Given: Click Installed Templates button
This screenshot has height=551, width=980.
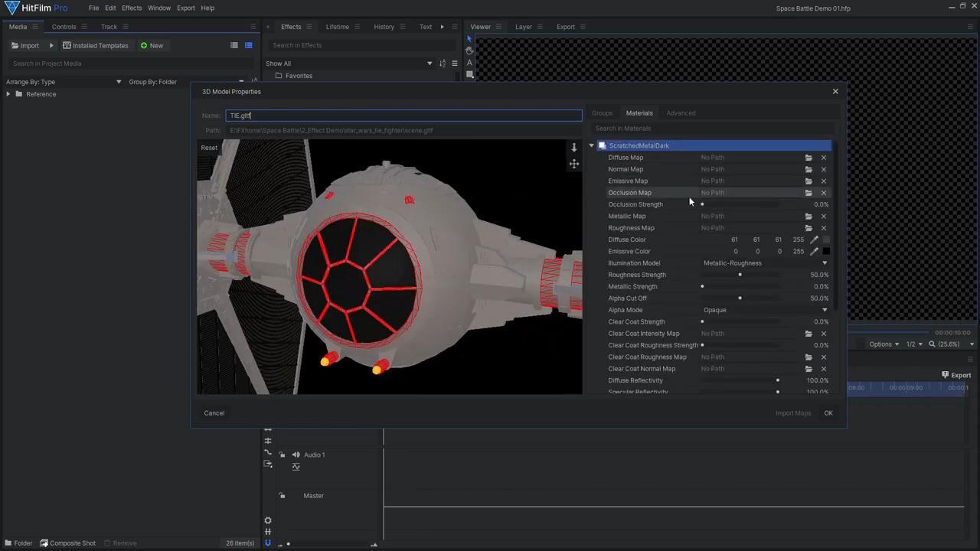Looking at the screenshot, I should pos(96,45).
